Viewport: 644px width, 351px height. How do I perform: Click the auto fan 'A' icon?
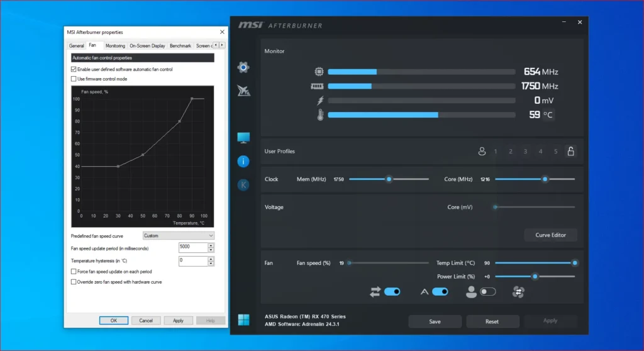[x=425, y=292]
